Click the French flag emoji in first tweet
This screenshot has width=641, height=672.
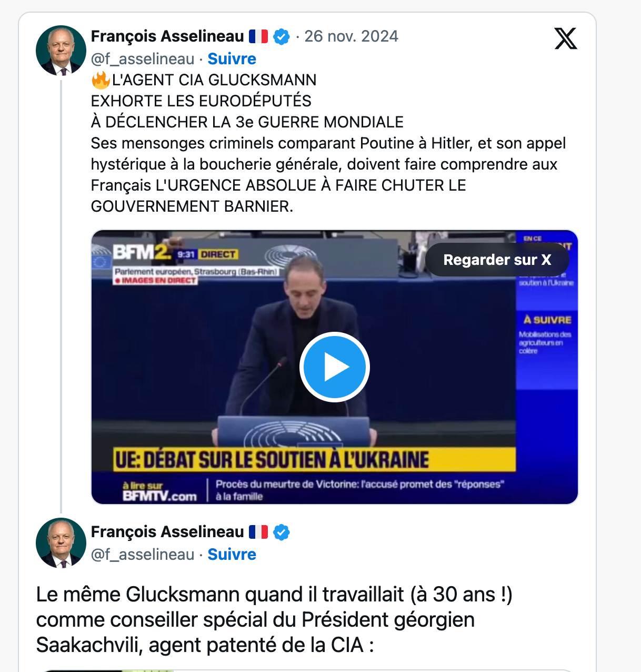(258, 36)
